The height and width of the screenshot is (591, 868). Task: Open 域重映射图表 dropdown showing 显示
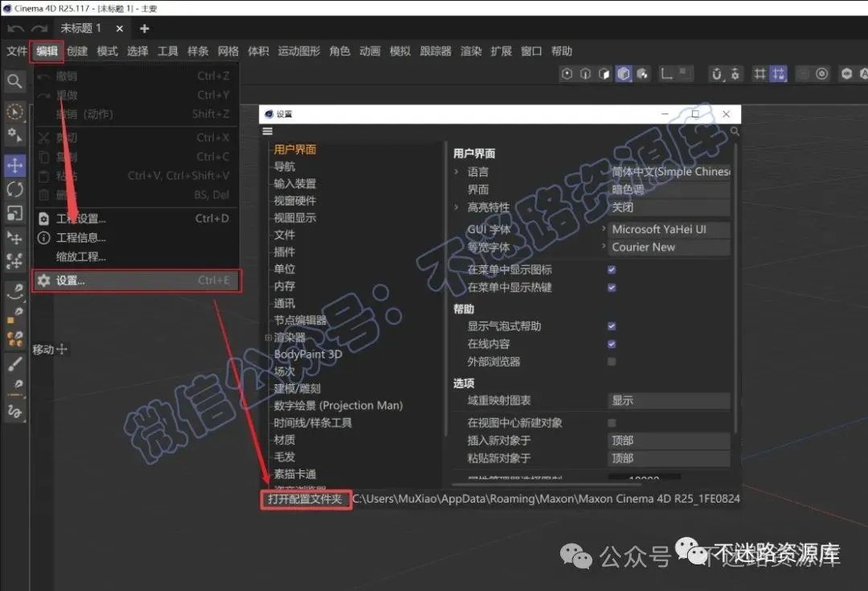click(669, 400)
